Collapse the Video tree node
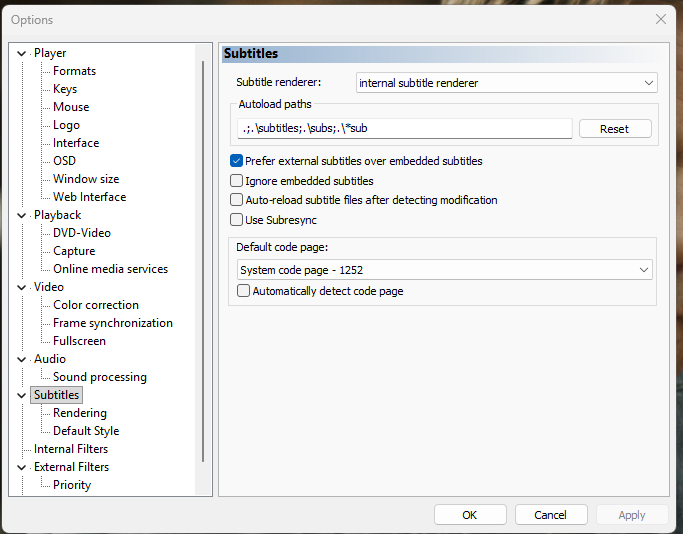 (x=21, y=287)
